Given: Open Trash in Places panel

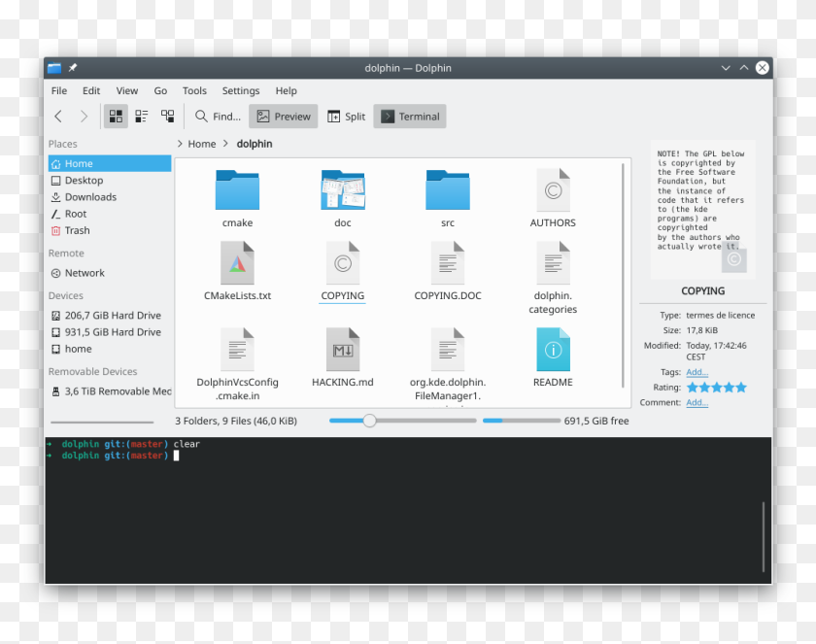Looking at the screenshot, I should (x=110, y=230).
